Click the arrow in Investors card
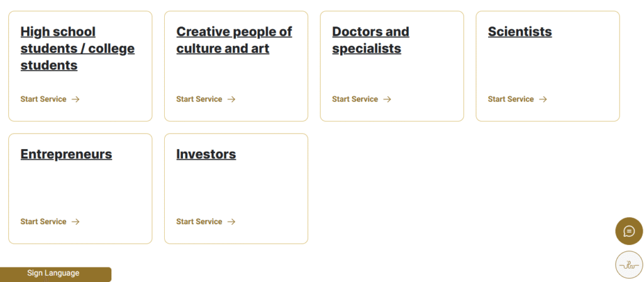This screenshot has height=282, width=644. (231, 222)
